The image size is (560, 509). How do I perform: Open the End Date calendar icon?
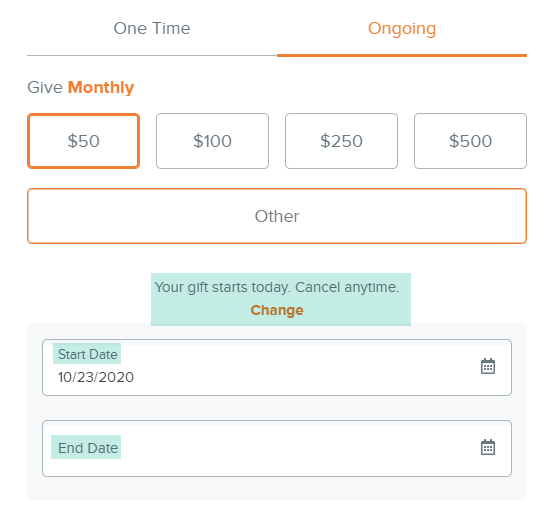488,447
